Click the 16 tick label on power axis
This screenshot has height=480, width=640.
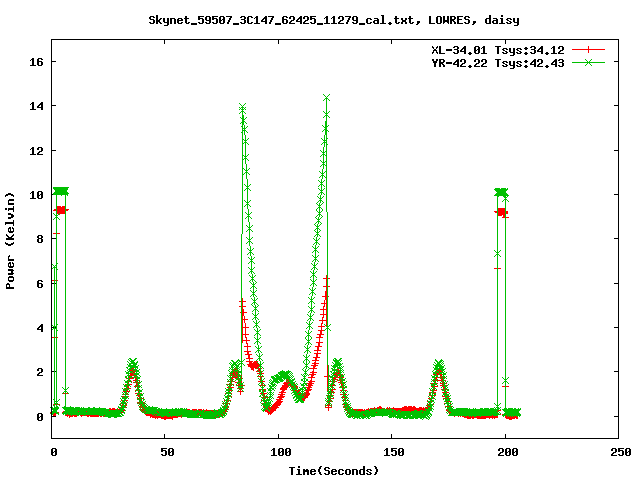pyautogui.click(x=37, y=62)
